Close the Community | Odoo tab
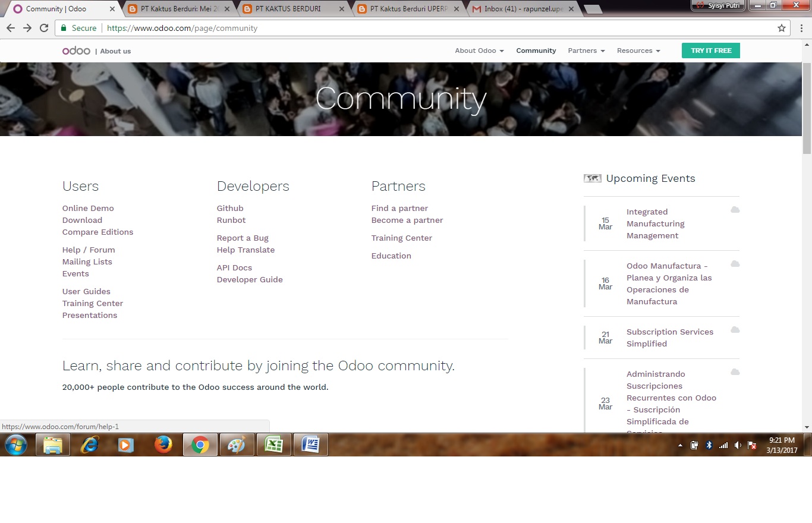This screenshot has width=812, height=523. pyautogui.click(x=112, y=9)
